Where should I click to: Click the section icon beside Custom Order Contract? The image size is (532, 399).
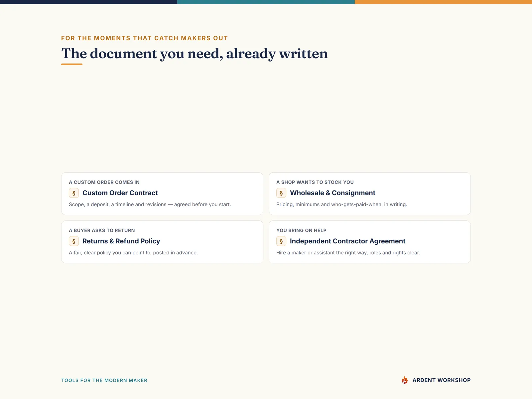click(74, 193)
